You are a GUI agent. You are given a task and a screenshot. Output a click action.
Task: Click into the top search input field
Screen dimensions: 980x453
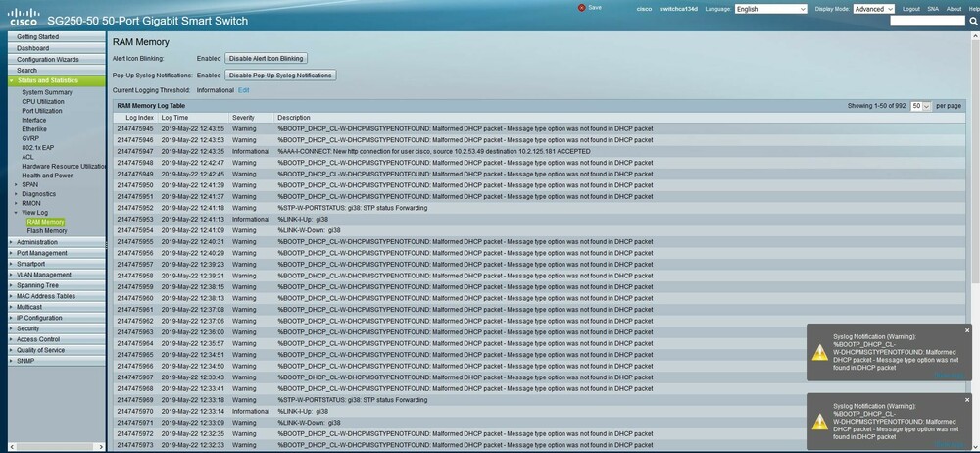point(926,21)
